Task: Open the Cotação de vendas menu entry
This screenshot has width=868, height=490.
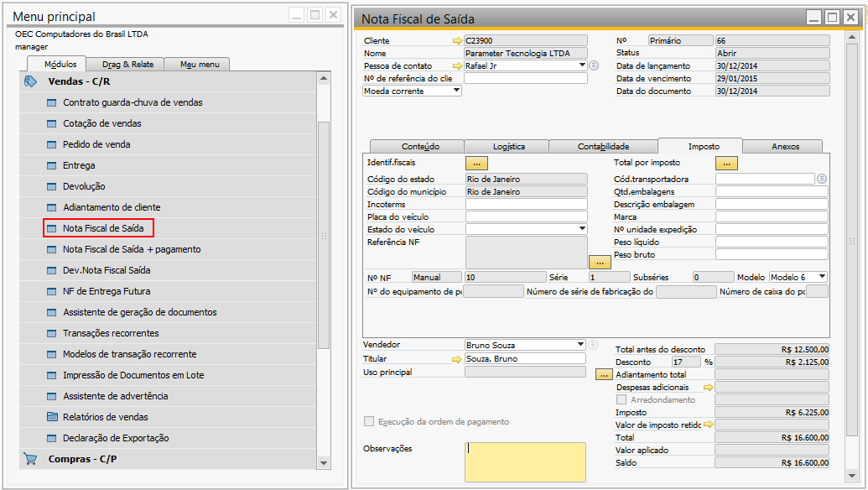Action: [101, 123]
